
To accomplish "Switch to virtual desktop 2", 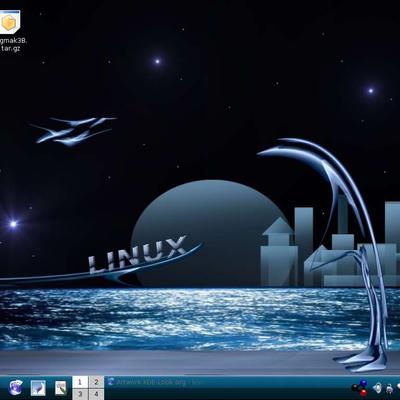I will [96, 382].
